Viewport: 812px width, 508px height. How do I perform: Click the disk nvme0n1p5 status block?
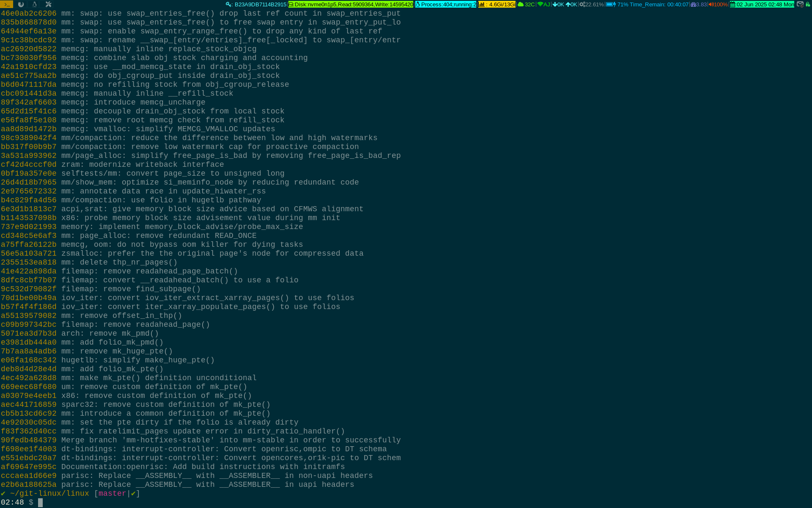click(351, 4)
